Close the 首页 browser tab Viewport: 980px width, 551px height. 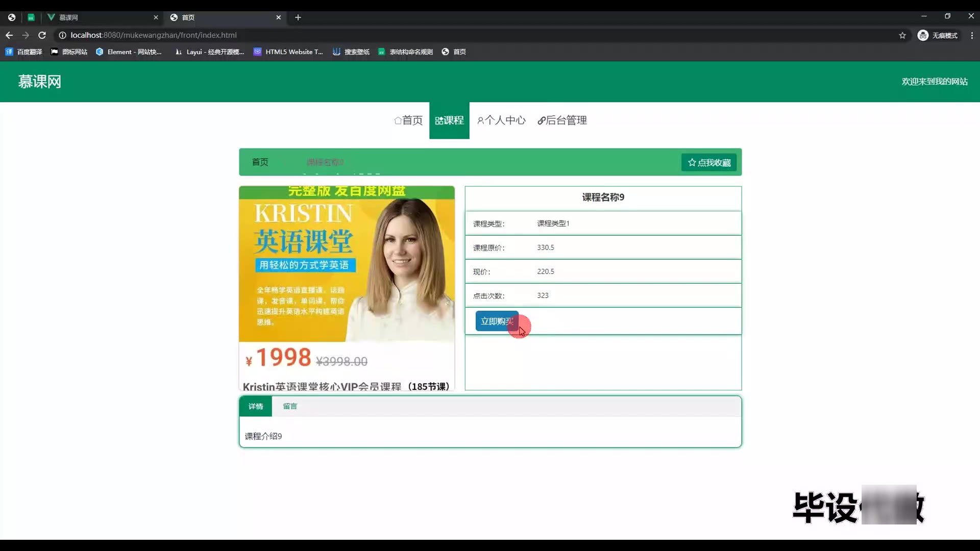(x=278, y=17)
